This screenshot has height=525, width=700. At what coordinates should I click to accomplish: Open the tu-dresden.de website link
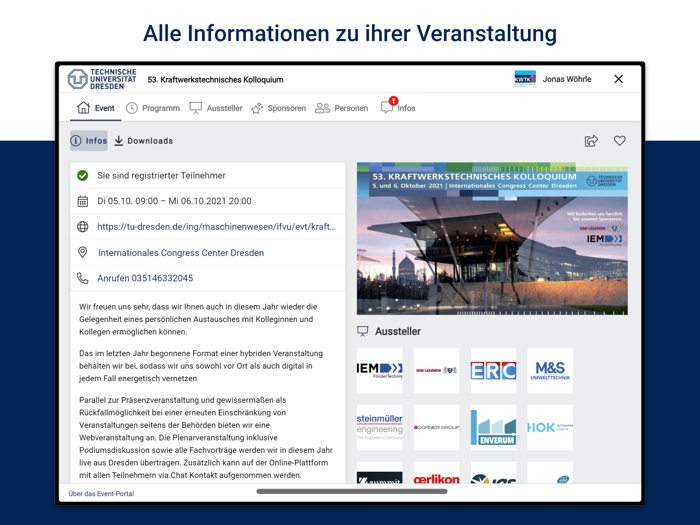click(217, 227)
